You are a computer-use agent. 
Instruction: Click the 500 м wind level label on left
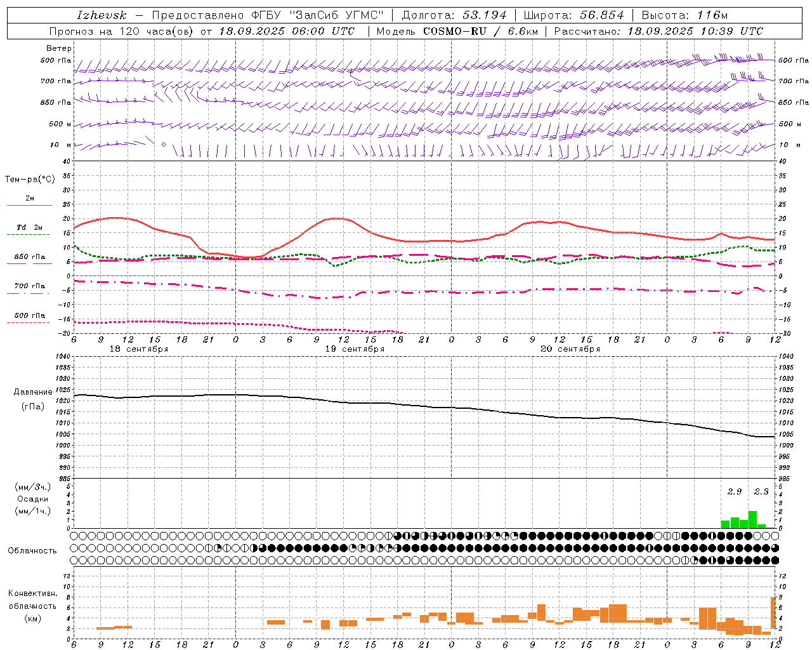coord(60,124)
